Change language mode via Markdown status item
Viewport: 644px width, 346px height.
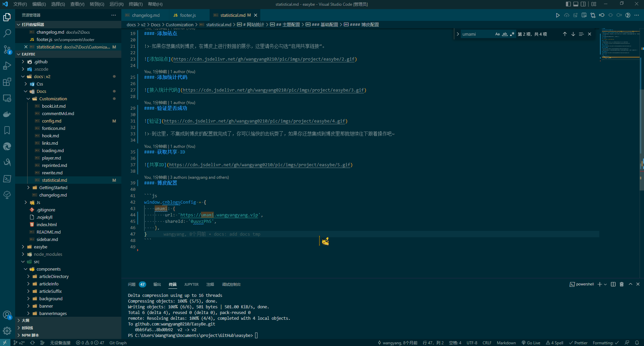506,343
